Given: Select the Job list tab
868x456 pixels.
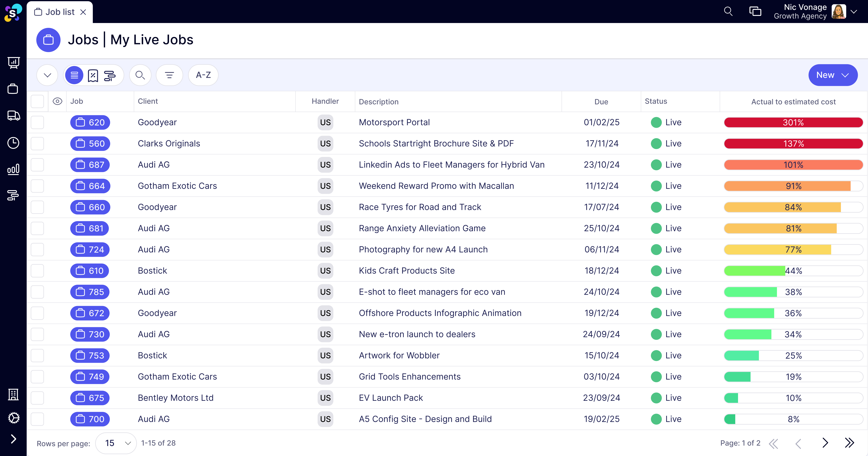Looking at the screenshot, I should click(60, 12).
